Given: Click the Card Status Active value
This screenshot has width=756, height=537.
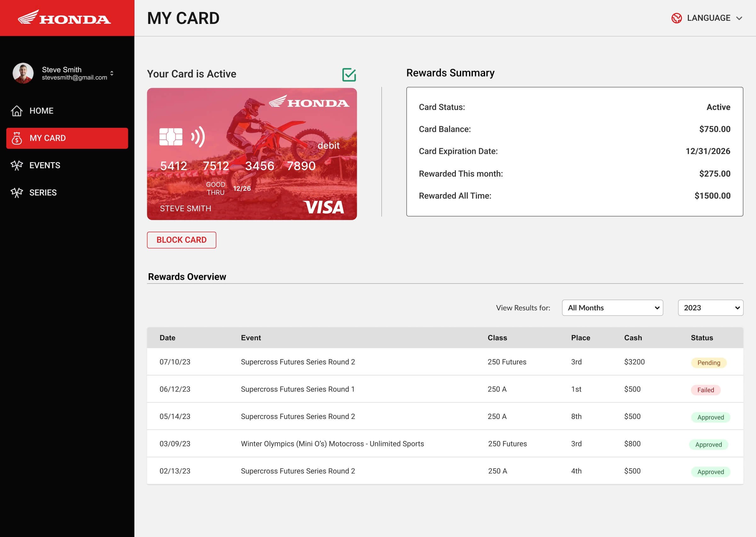Looking at the screenshot, I should (x=719, y=107).
